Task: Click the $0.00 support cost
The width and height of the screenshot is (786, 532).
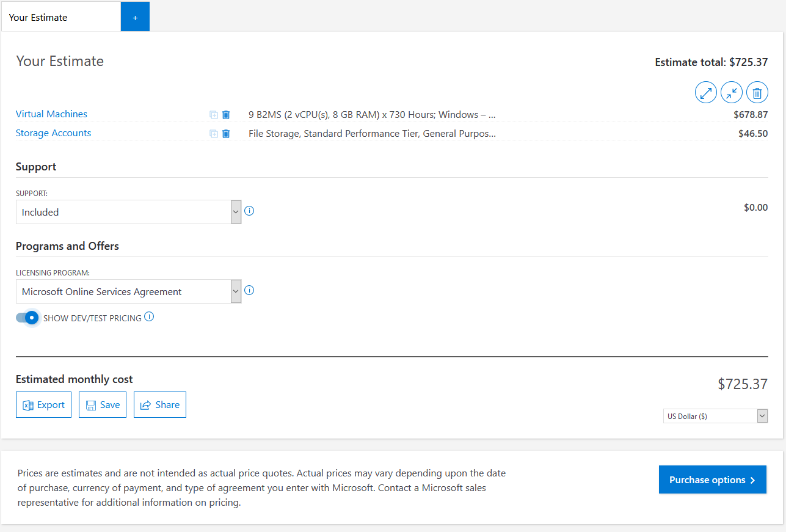Action: [x=755, y=208]
